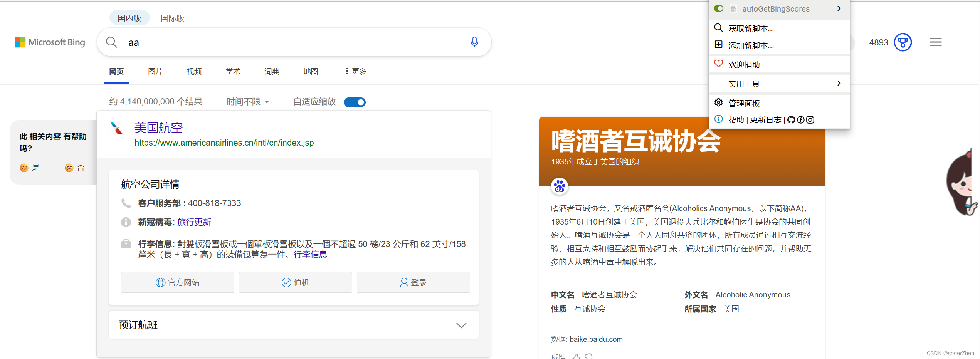The width and height of the screenshot is (980, 359).
Task: Disable the autoGetBingScores script toggle
Action: click(718, 8)
